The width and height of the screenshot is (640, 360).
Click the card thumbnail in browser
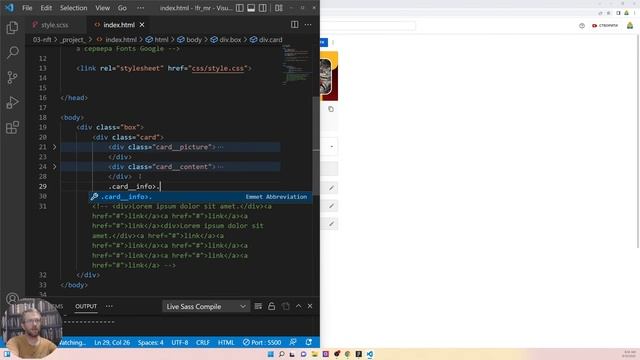click(329, 76)
